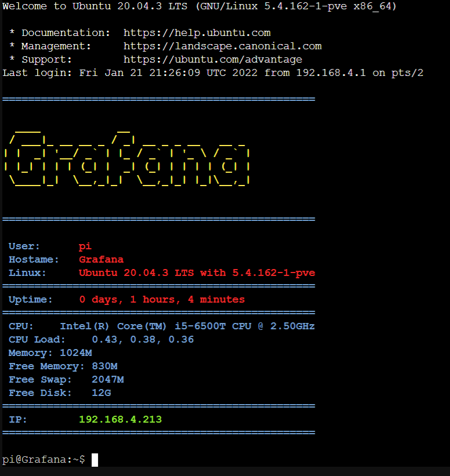Click the https://ubuntu.com/advantage support URL
The height and width of the screenshot is (476, 450).
click(213, 60)
